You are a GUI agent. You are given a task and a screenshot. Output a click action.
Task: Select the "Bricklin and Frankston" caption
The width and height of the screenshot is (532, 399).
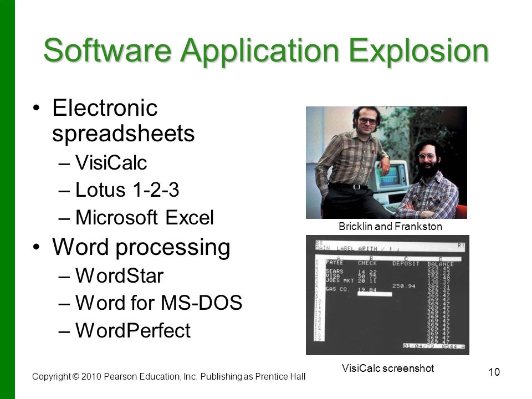pyautogui.click(x=390, y=226)
